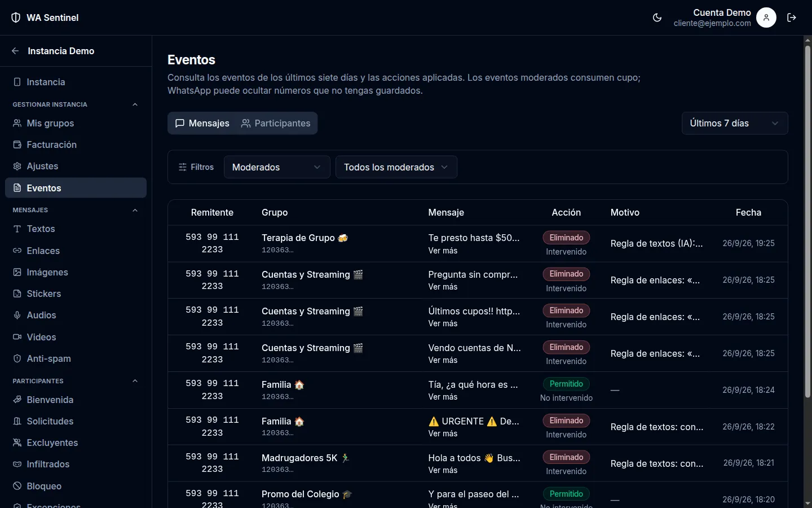Click Ver más under URGENTE message
This screenshot has height=508, width=812.
pos(443,433)
